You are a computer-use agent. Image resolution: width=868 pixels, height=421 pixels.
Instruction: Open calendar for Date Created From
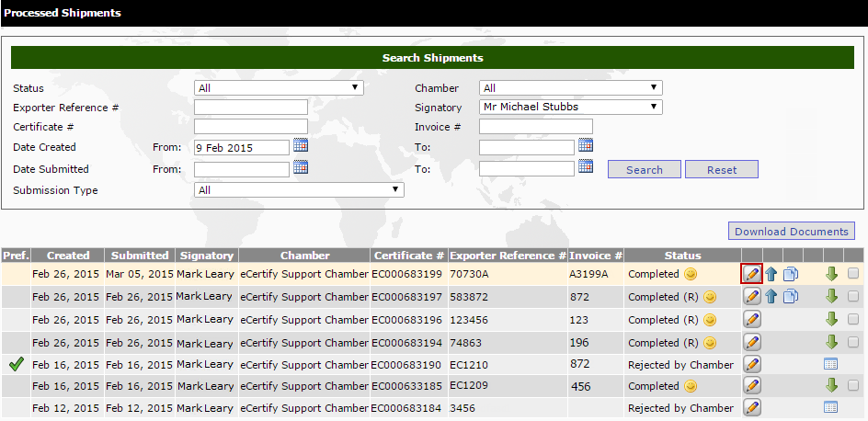click(x=301, y=145)
